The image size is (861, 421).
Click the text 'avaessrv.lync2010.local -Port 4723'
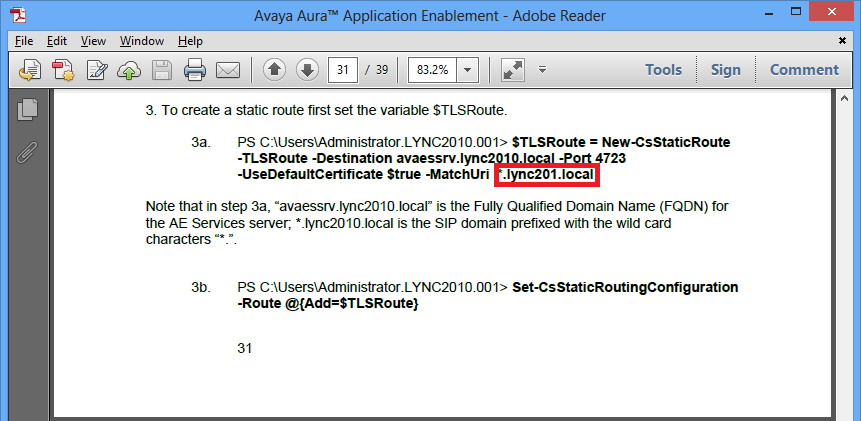click(x=511, y=158)
